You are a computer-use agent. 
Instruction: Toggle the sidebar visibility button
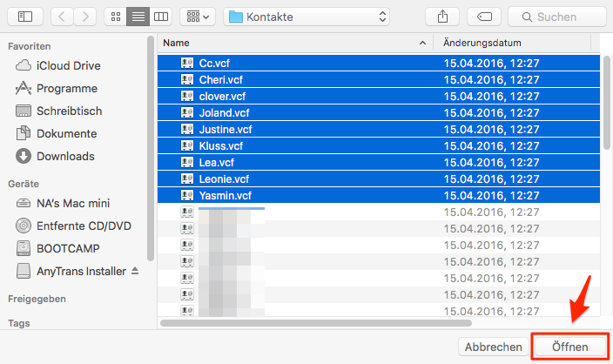tap(25, 17)
